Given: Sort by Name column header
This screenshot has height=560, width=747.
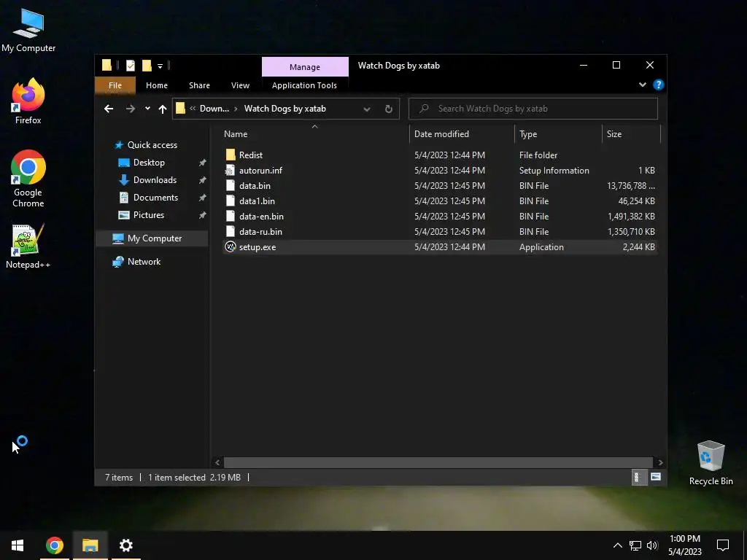Looking at the screenshot, I should point(314,134).
